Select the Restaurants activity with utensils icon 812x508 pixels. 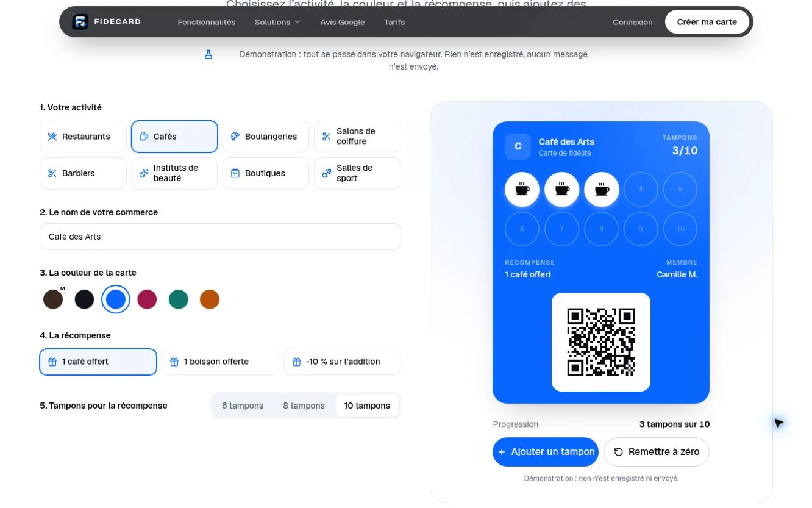click(83, 137)
